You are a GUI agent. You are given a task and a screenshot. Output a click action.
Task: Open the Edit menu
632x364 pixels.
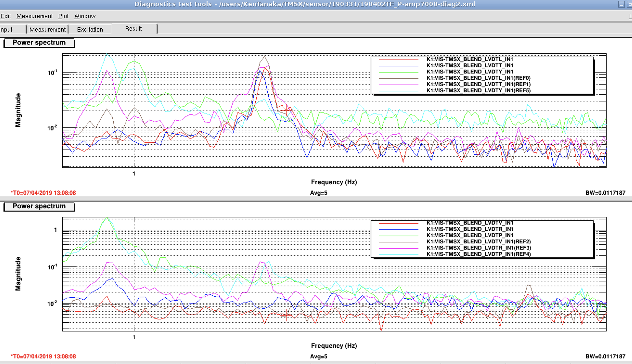(6, 16)
